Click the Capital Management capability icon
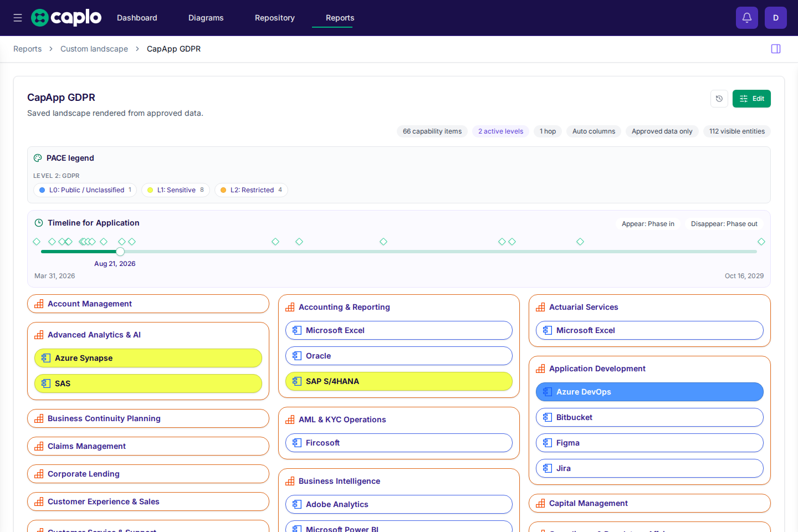This screenshot has width=798, height=532. pos(540,503)
